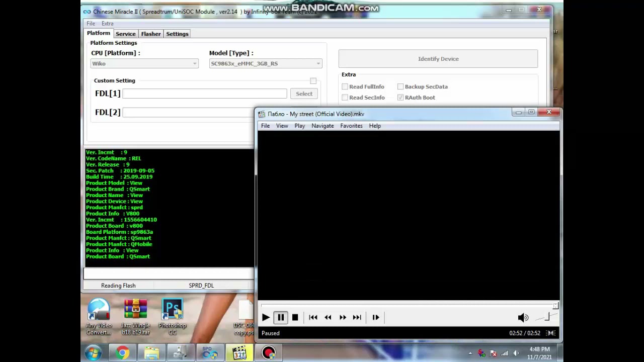This screenshot has width=644, height=362.
Task: Open the media player View menu
Action: coord(282,126)
